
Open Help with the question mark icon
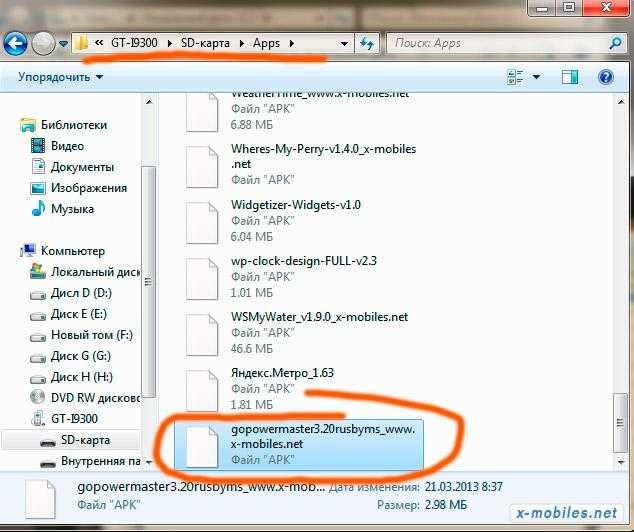pyautogui.click(x=605, y=77)
